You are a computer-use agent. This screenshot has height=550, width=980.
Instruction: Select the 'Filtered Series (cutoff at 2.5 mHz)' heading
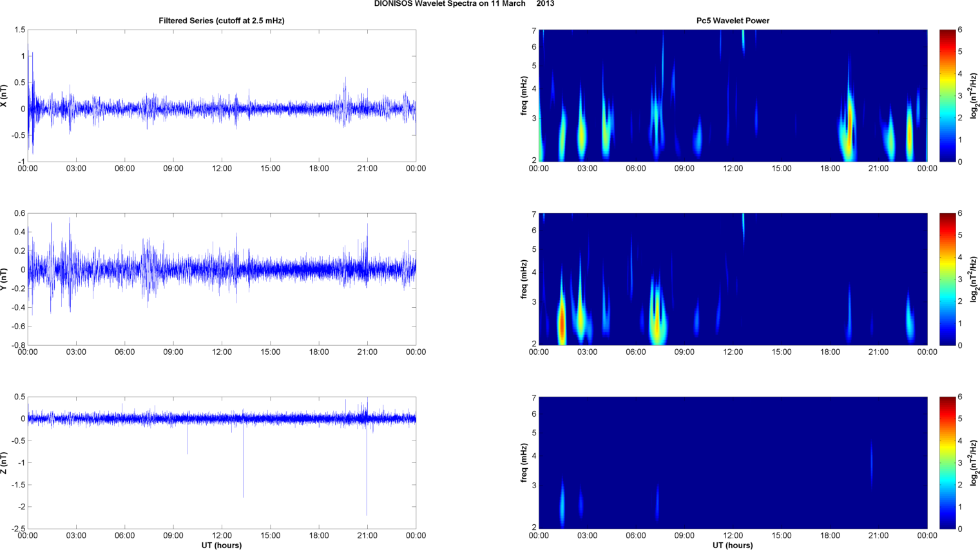[222, 21]
